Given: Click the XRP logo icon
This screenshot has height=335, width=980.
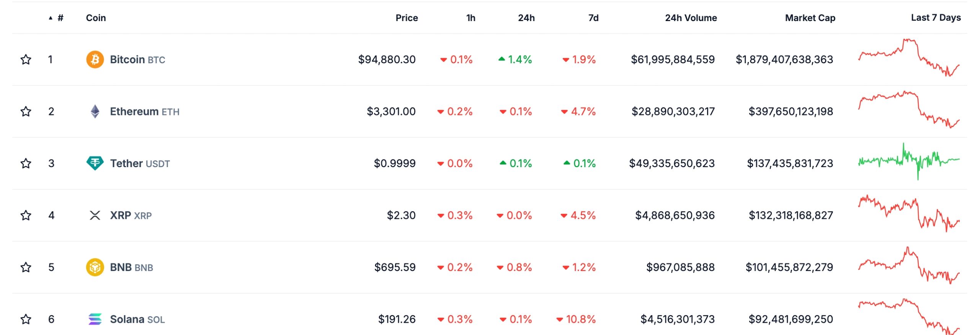Looking at the screenshot, I should (95, 215).
